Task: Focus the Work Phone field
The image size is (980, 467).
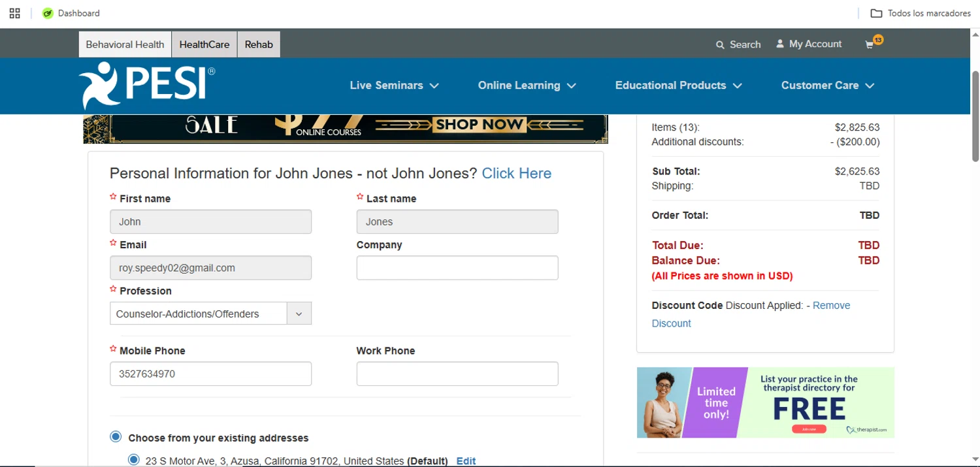Action: pyautogui.click(x=457, y=374)
